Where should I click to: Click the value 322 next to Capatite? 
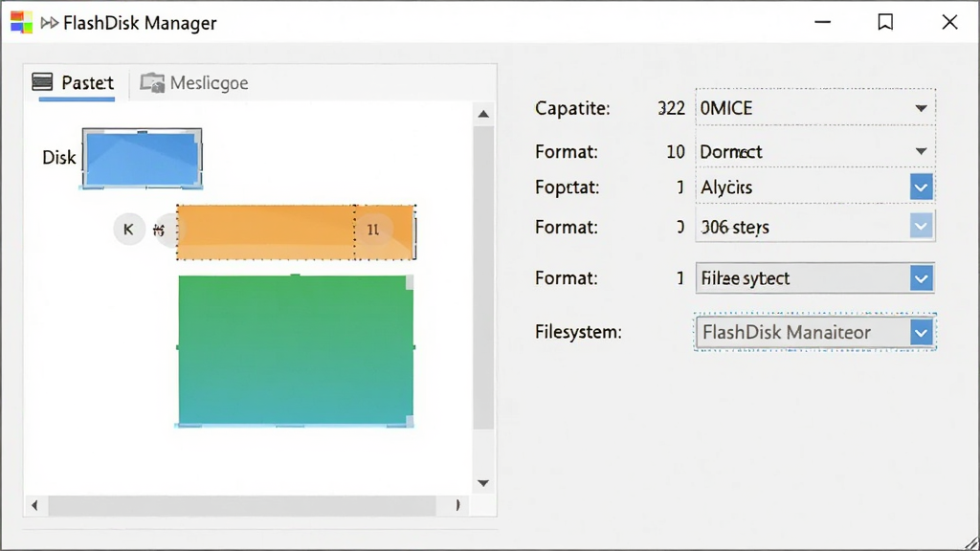click(671, 108)
